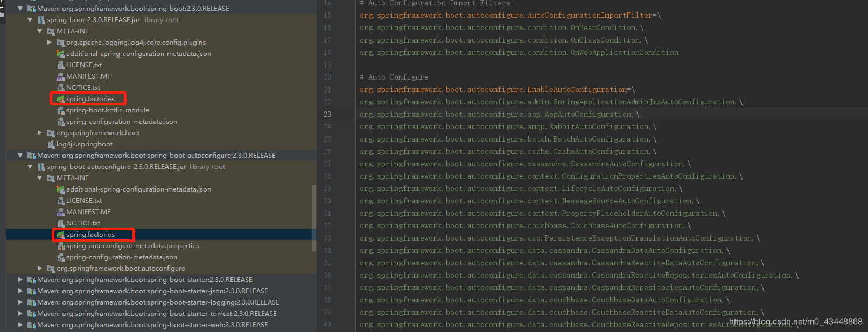Screen dimensions: 868x332
Task: Click library icon of Maven spring-boot:2.3.0.RELEASE
Action: [31, 9]
